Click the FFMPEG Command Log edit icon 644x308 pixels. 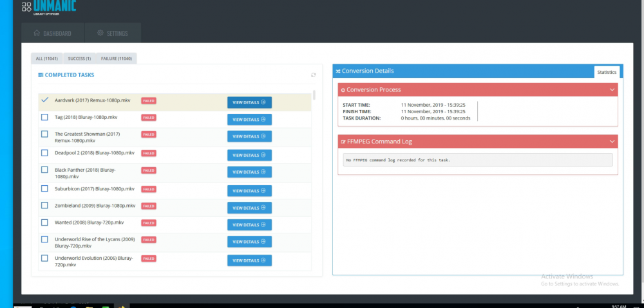pyautogui.click(x=343, y=142)
